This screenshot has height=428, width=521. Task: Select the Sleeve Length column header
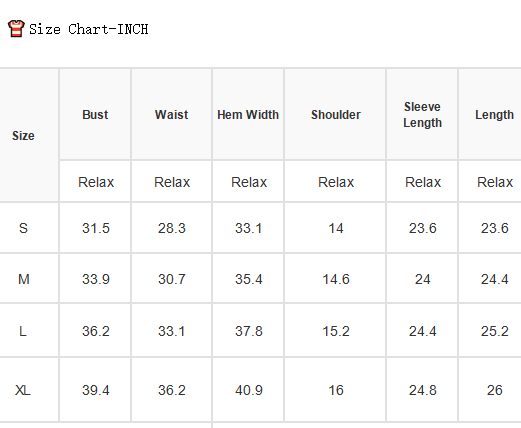coord(422,115)
